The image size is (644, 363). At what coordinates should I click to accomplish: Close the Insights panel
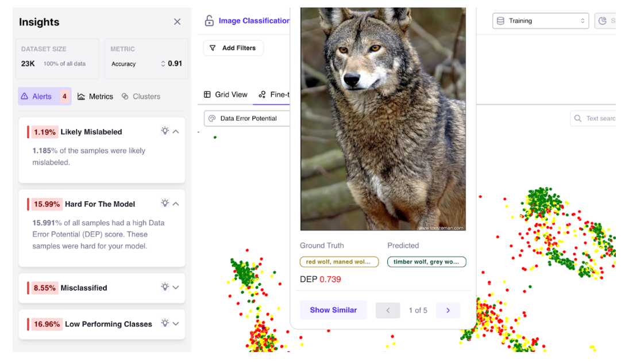coord(177,22)
